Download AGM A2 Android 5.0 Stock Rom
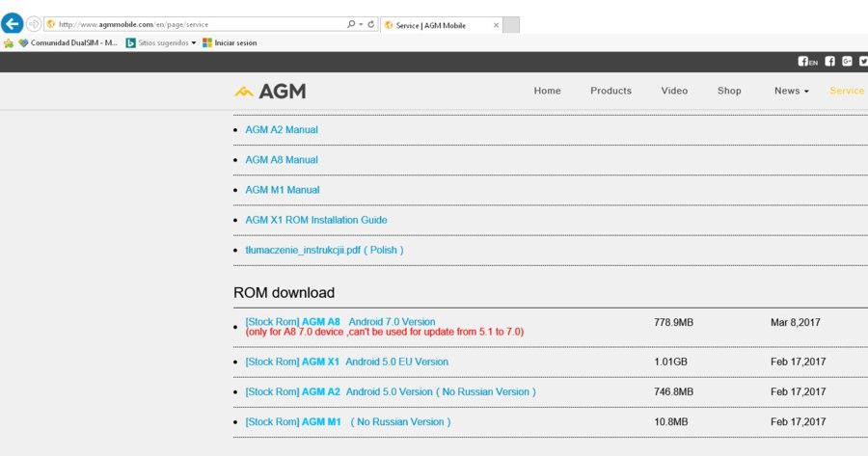Image resolution: width=868 pixels, height=456 pixels. (x=391, y=391)
